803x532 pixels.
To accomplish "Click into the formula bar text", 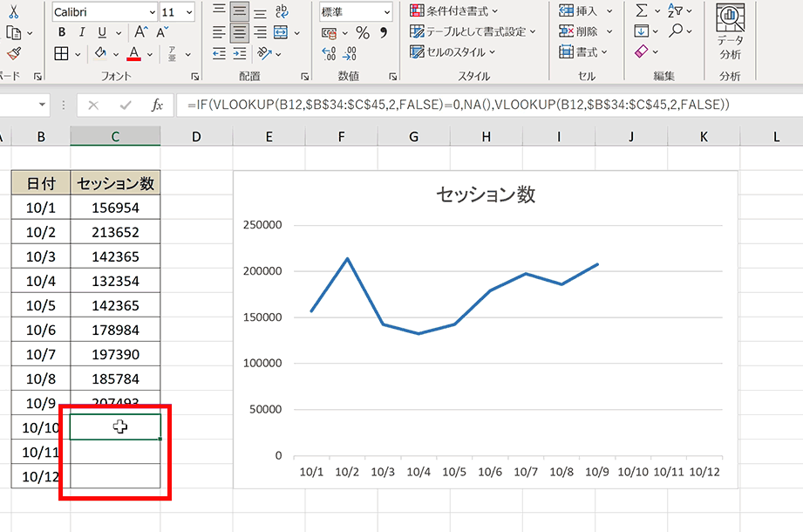I will tap(459, 105).
